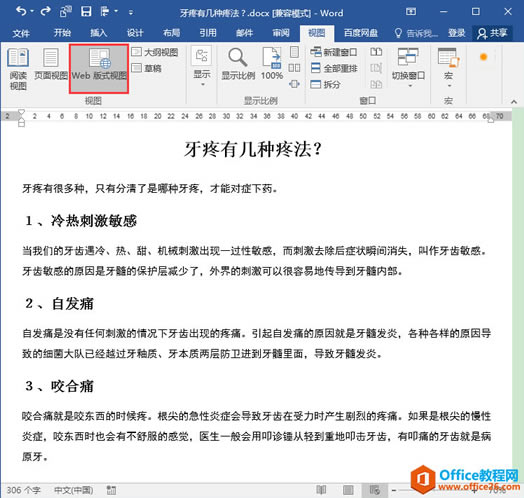Switch to the 插入 ribbon tab
The width and height of the screenshot is (524, 498).
point(99,33)
